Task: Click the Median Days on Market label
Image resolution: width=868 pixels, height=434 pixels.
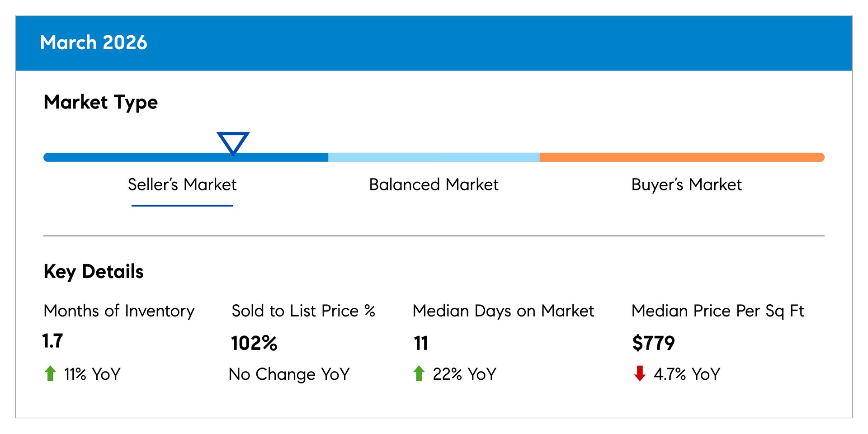Action: 503,311
